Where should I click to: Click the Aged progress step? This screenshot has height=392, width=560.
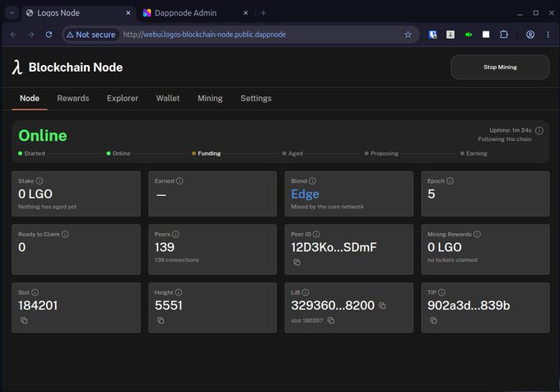point(292,153)
